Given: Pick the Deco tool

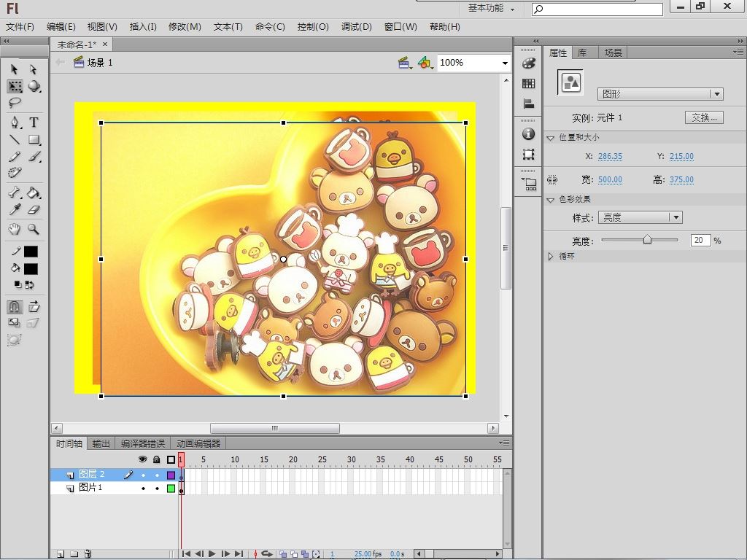Looking at the screenshot, I should pos(15,172).
